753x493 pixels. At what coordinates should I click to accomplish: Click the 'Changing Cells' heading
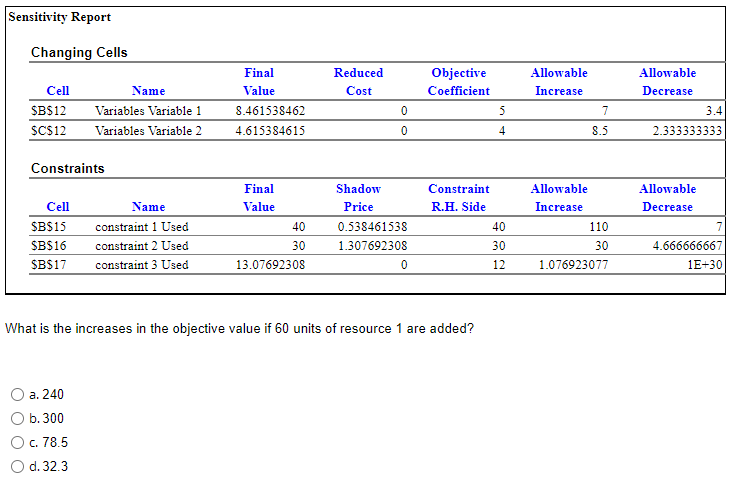(79, 52)
